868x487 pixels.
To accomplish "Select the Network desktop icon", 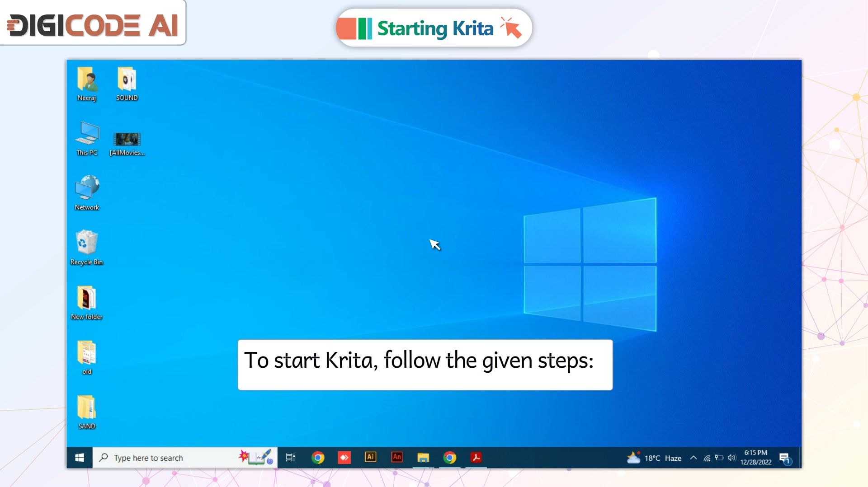I will pos(87,193).
